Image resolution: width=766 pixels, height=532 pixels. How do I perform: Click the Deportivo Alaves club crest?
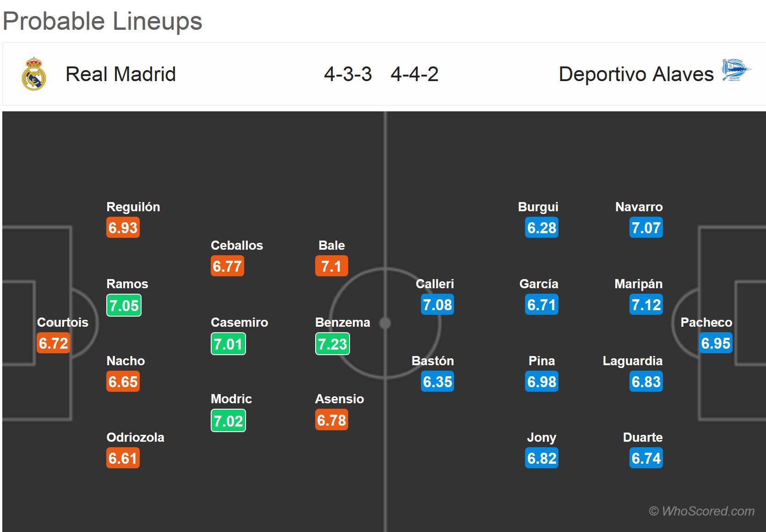pyautogui.click(x=736, y=71)
